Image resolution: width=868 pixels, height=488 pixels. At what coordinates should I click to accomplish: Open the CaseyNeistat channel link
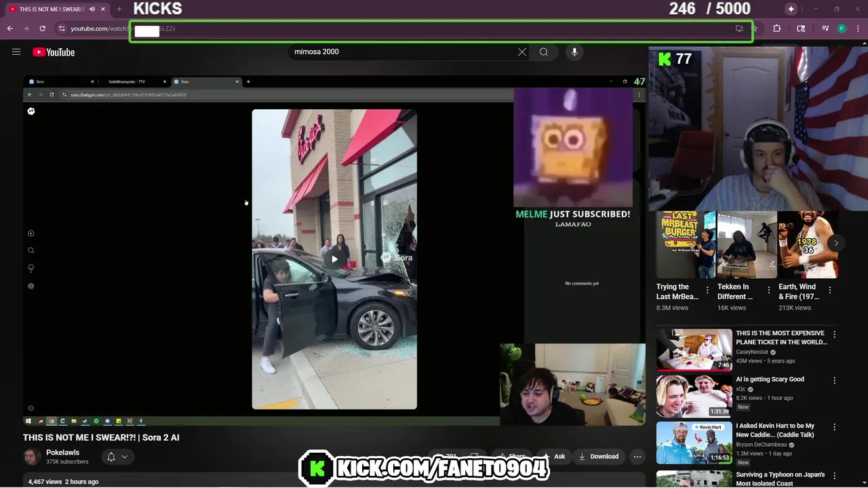752,352
